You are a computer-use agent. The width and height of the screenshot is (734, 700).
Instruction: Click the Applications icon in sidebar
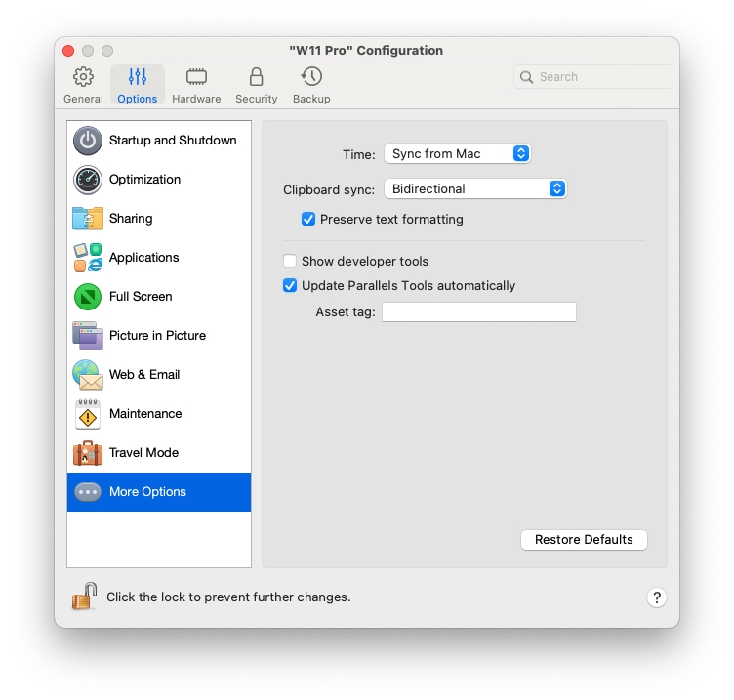point(88,258)
